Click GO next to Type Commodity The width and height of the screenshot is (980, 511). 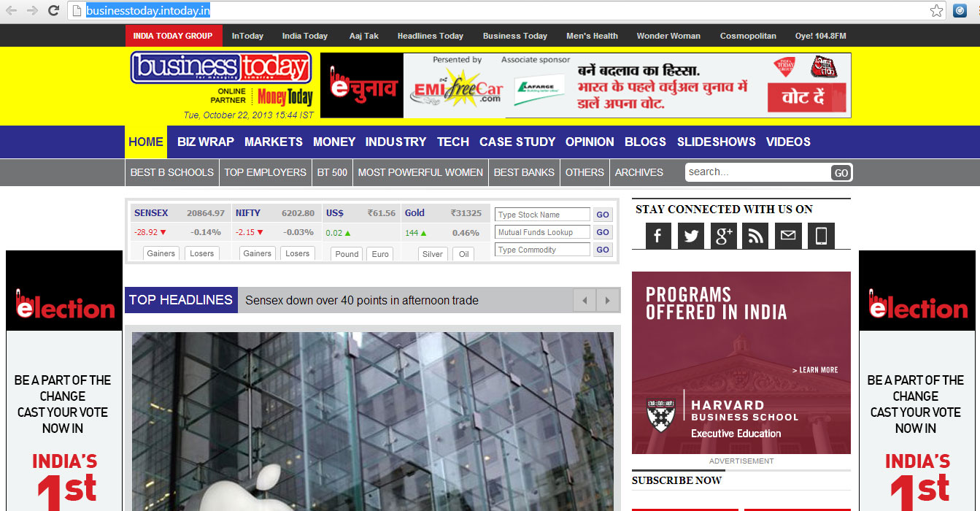[603, 250]
